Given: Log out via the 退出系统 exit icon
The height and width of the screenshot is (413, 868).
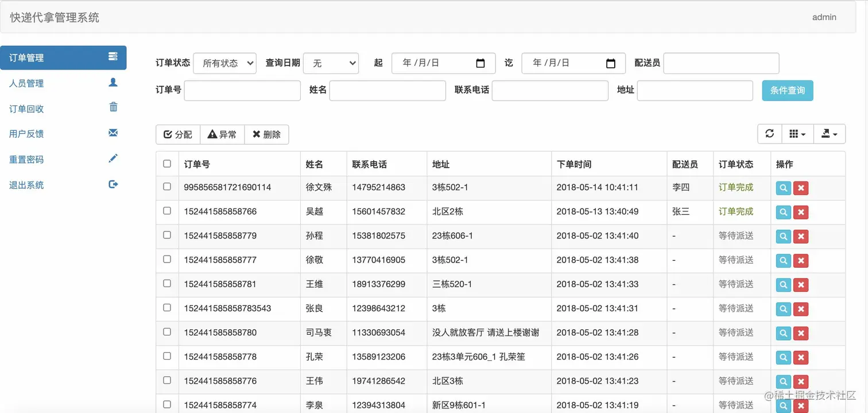Looking at the screenshot, I should [x=113, y=184].
